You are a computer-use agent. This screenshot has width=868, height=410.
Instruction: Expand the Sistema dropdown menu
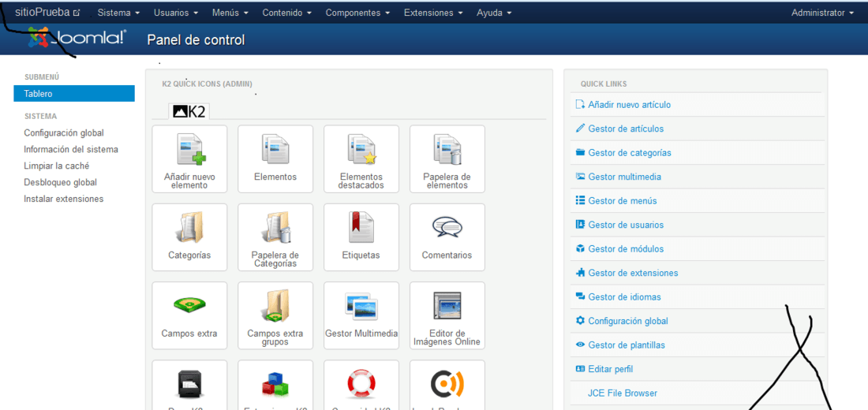118,12
